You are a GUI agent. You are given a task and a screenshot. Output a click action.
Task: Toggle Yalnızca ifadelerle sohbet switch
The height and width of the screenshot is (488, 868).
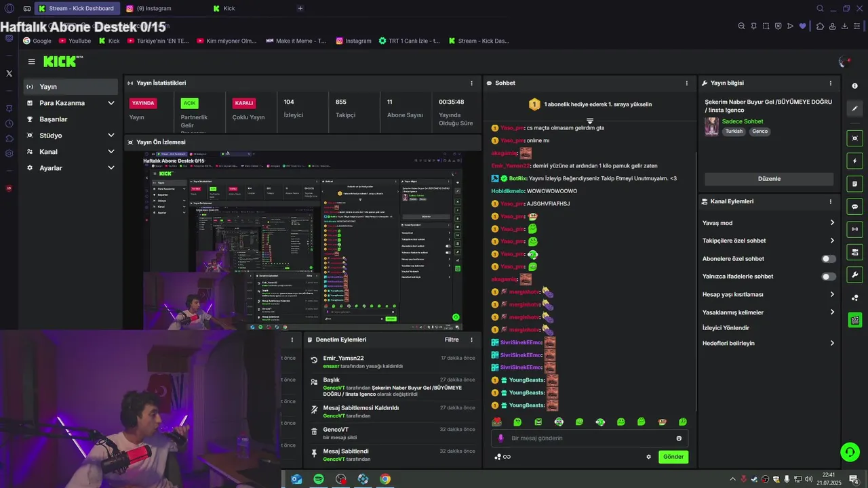(829, 277)
